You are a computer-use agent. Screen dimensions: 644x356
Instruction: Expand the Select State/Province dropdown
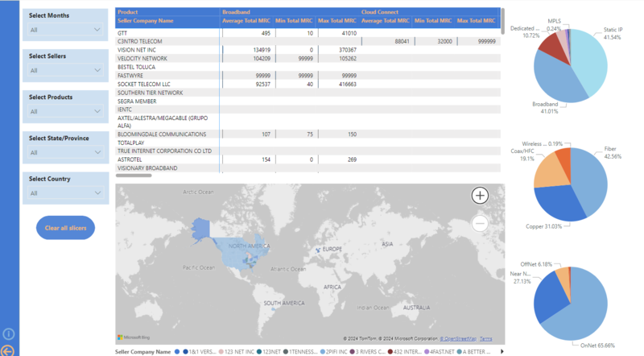(x=65, y=152)
